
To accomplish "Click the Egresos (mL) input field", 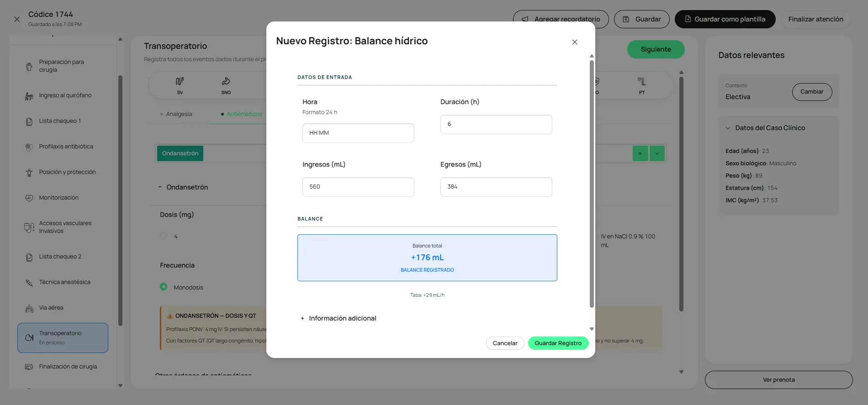I will click(496, 187).
